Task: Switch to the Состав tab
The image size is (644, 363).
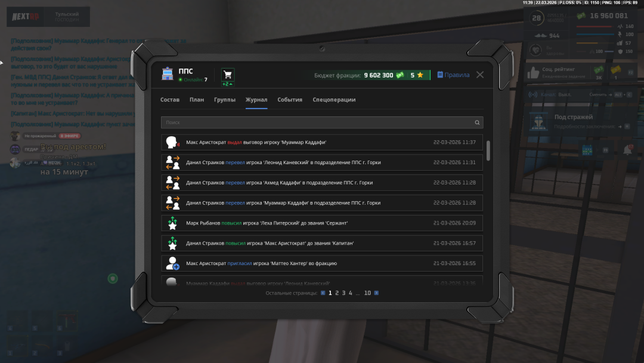Action: (x=170, y=100)
